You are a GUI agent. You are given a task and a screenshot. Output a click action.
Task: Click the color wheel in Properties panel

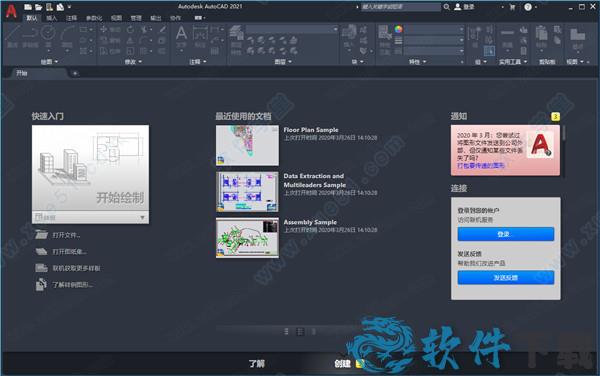tap(398, 29)
